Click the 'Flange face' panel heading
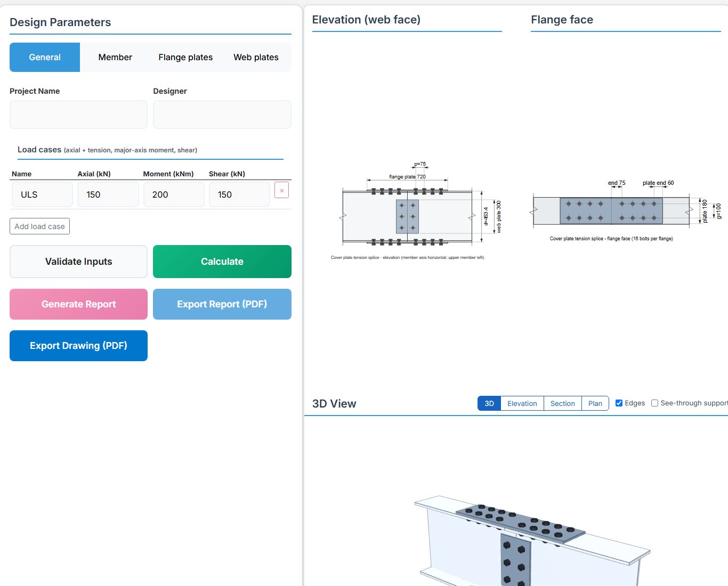The height and width of the screenshot is (586, 728). coord(562,20)
